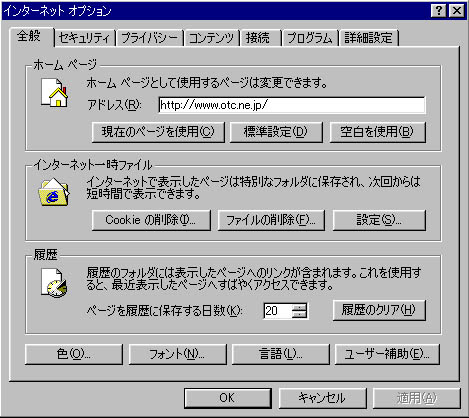Click 履歴のクリア button
Image resolution: width=469 pixels, height=418 pixels.
(379, 310)
